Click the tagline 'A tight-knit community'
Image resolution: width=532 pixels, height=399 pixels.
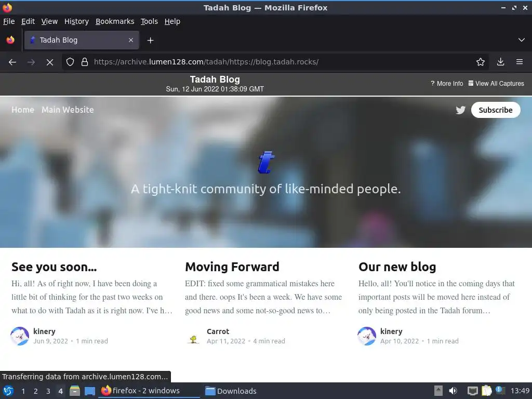(265, 189)
